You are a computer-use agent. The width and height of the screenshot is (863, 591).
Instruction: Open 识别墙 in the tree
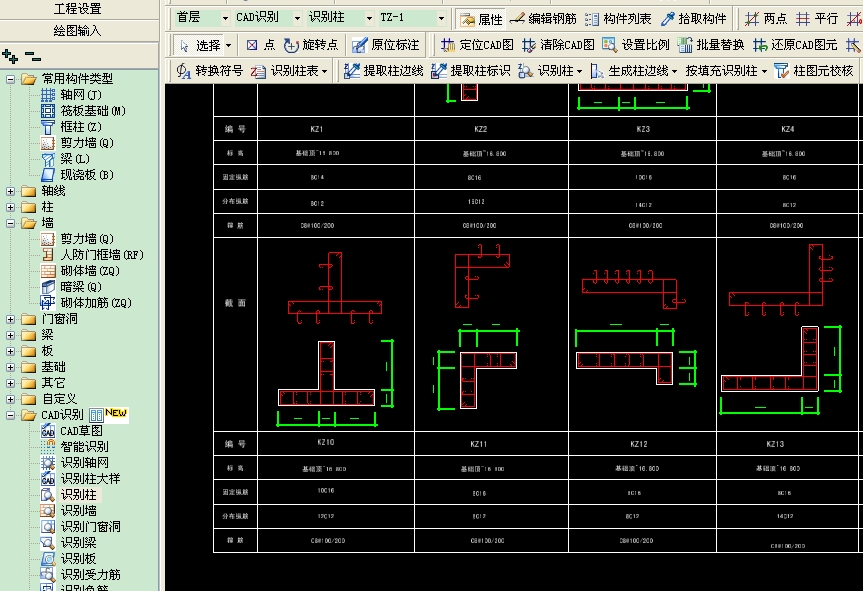pos(78,511)
